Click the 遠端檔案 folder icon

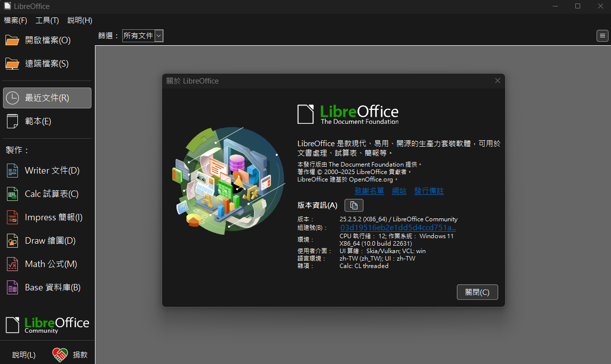click(x=12, y=64)
